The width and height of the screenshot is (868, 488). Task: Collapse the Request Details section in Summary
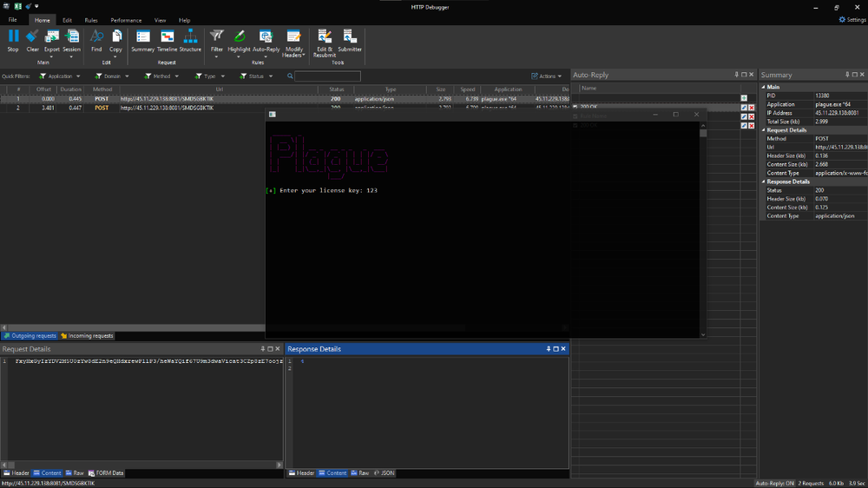click(764, 130)
